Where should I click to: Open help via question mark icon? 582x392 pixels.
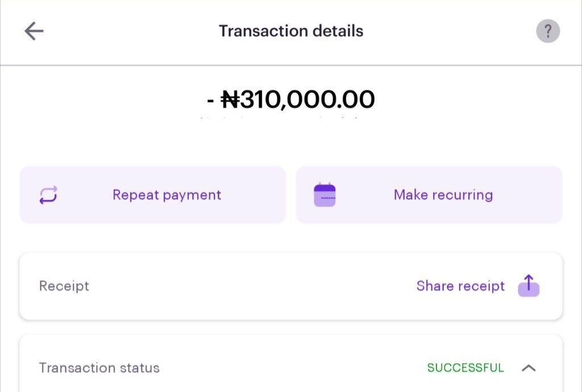click(548, 31)
